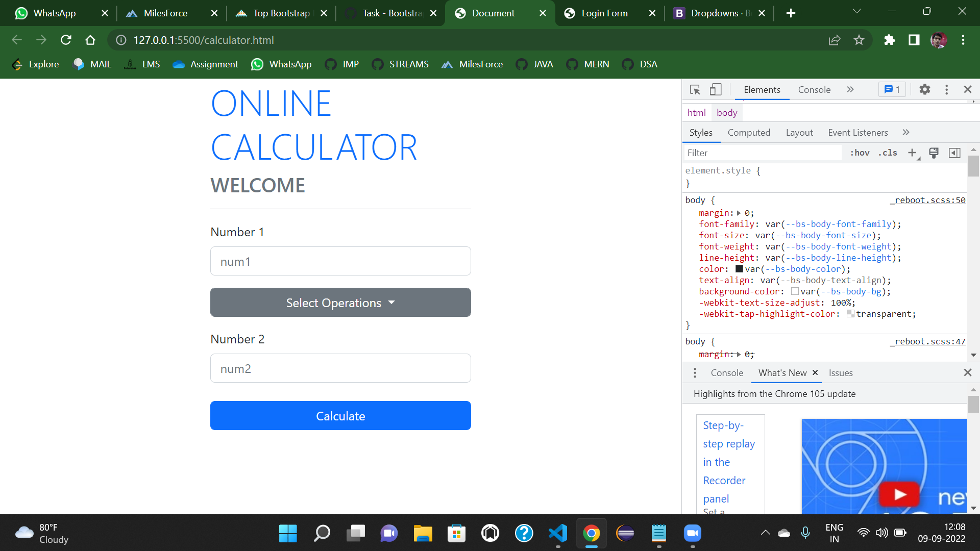Reload the page with refresh icon
Image resolution: width=980 pixels, height=551 pixels.
pos(66,40)
